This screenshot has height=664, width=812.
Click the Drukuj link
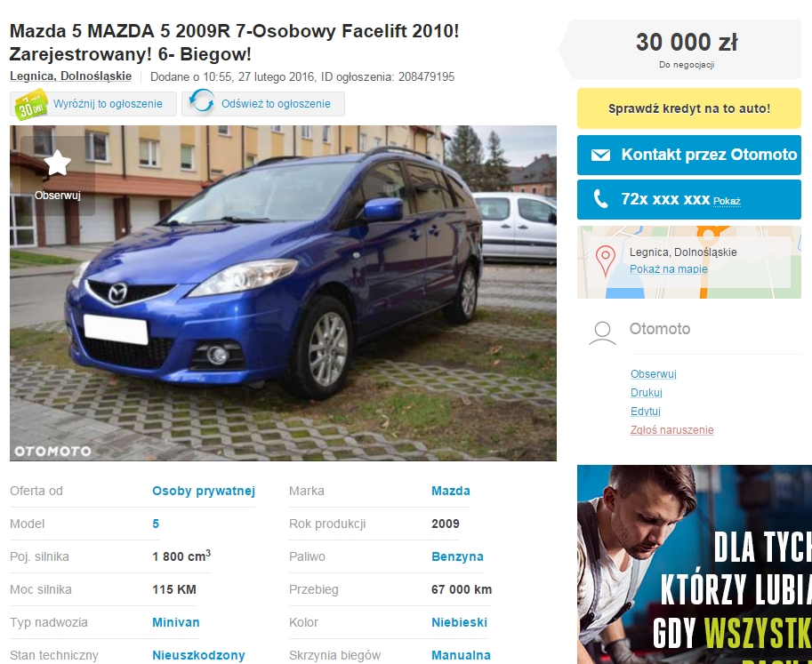point(647,392)
